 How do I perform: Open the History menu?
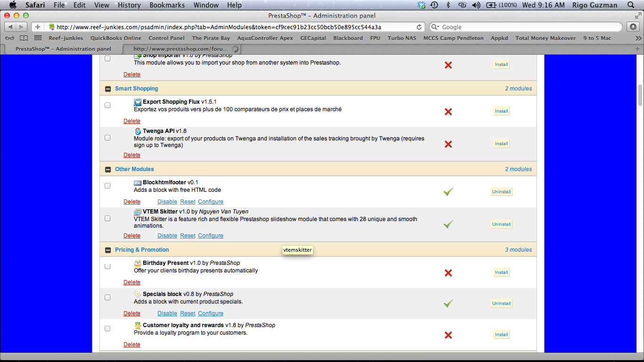pos(129,5)
